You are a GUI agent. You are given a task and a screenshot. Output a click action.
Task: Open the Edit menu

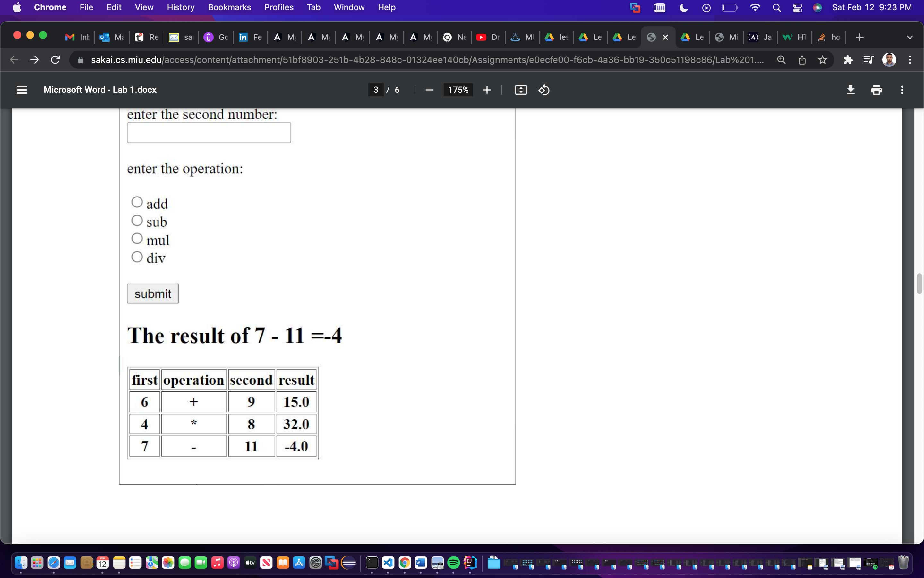(114, 7)
